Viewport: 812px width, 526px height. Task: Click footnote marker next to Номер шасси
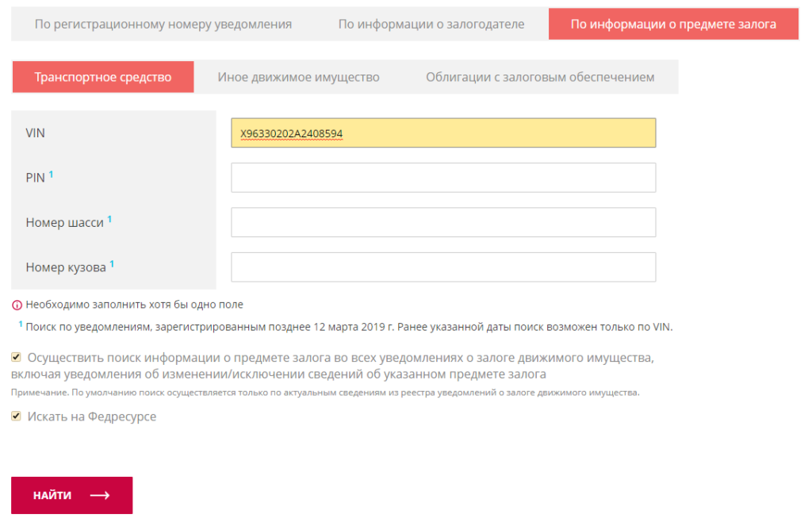109,219
